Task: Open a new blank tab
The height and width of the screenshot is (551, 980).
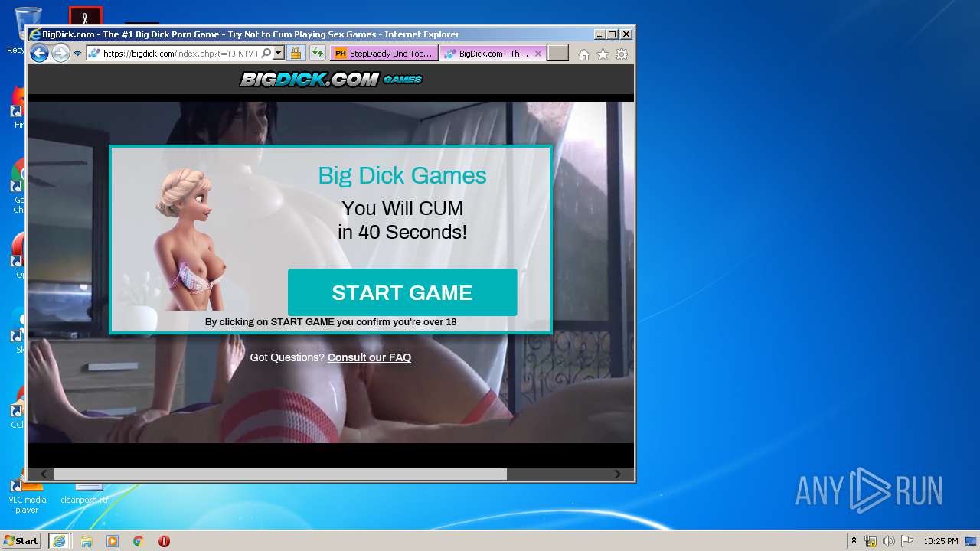Action: [558, 54]
